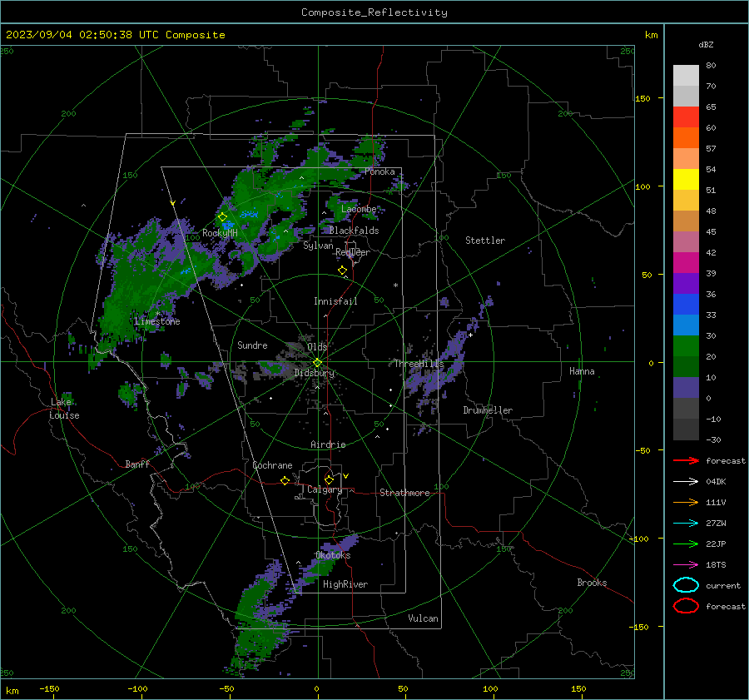Click the 18TS legend label
The width and height of the screenshot is (749, 700).
pos(716,565)
